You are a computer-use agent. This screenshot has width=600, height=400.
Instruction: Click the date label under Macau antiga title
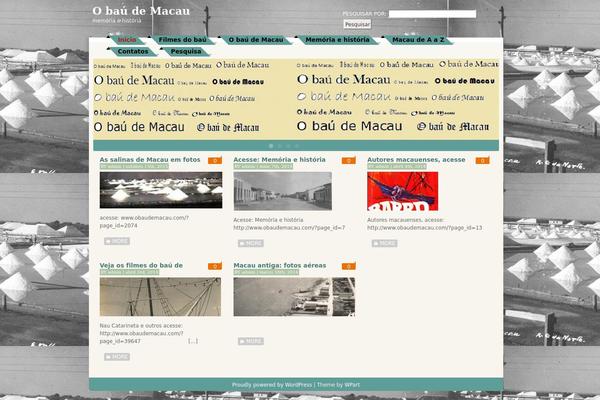coord(266,272)
